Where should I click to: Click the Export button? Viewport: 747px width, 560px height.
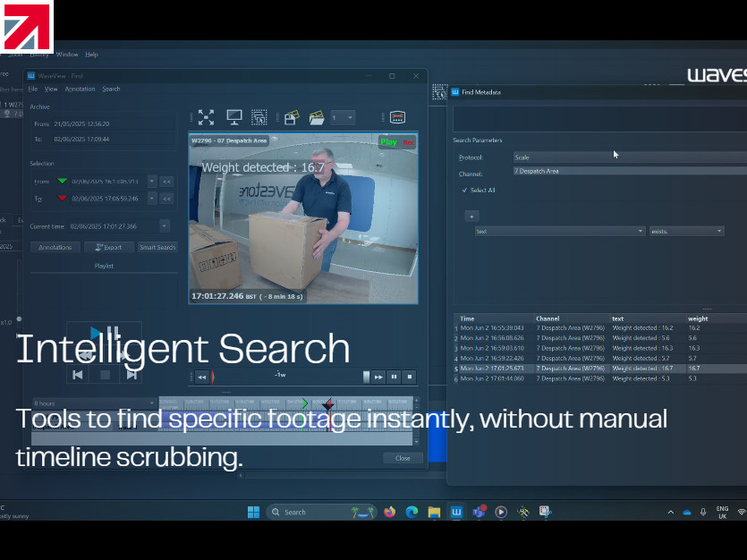pos(106,247)
